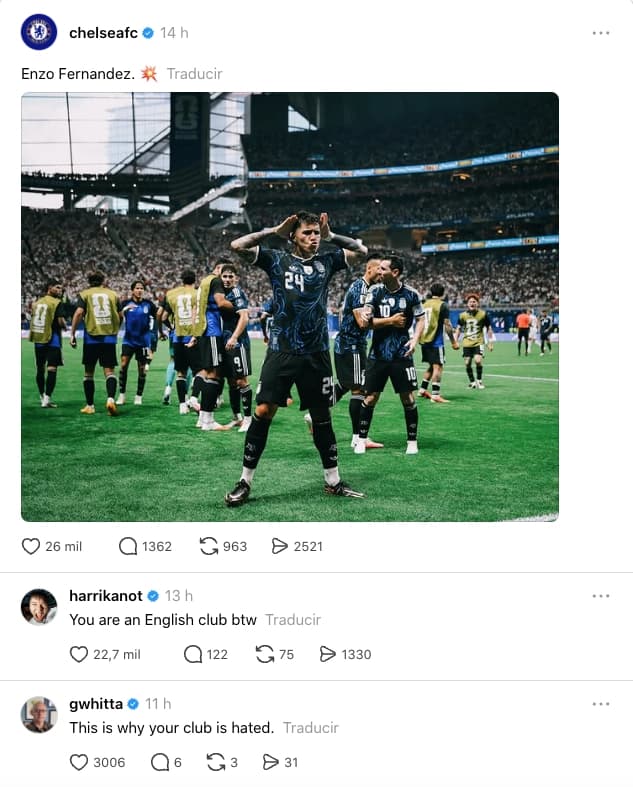
Task: Translate harrikanot's comment with Traducir
Action: [293, 620]
